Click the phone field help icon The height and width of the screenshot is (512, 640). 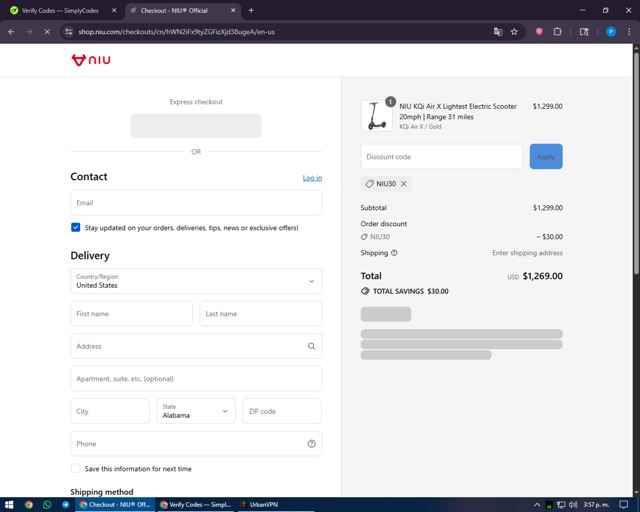coord(311,444)
